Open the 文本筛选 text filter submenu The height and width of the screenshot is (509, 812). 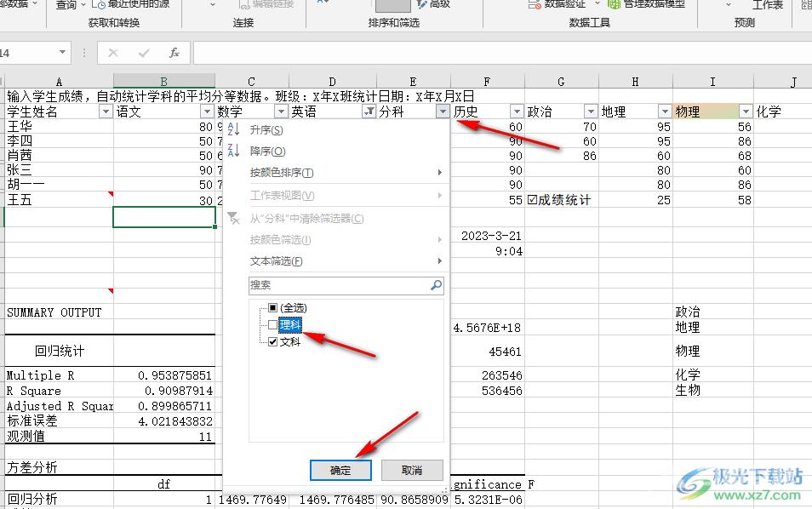click(x=336, y=261)
